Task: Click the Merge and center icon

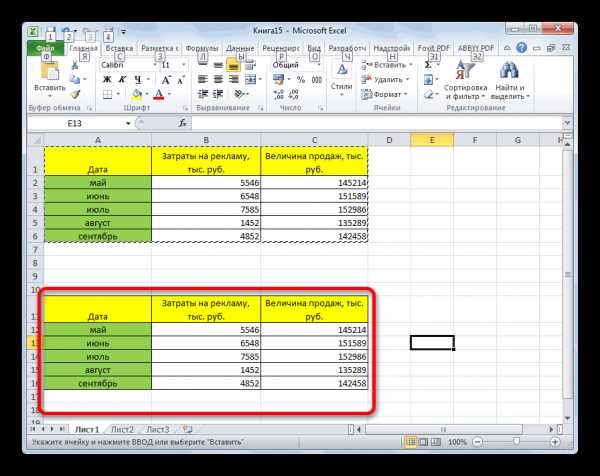Action: coord(250,80)
